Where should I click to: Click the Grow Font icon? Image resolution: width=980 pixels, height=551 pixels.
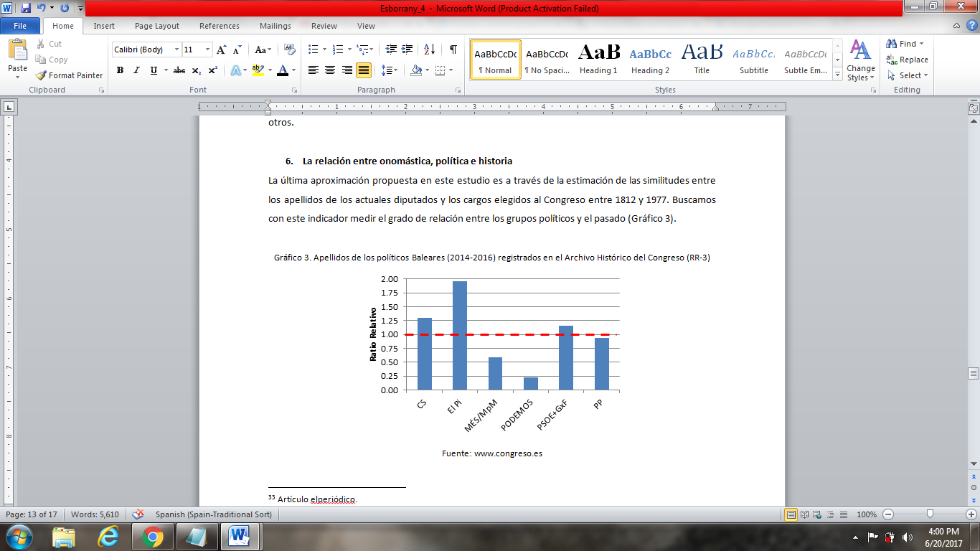(222, 50)
